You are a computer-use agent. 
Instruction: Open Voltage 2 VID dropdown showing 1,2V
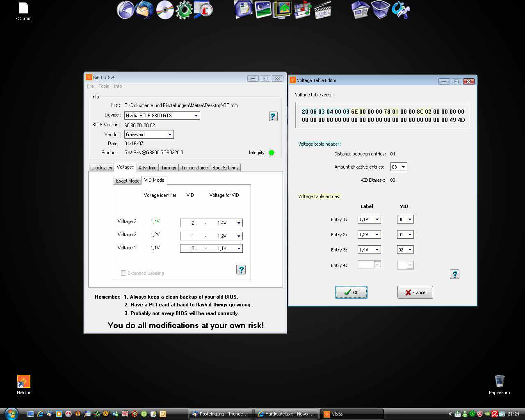(x=211, y=236)
